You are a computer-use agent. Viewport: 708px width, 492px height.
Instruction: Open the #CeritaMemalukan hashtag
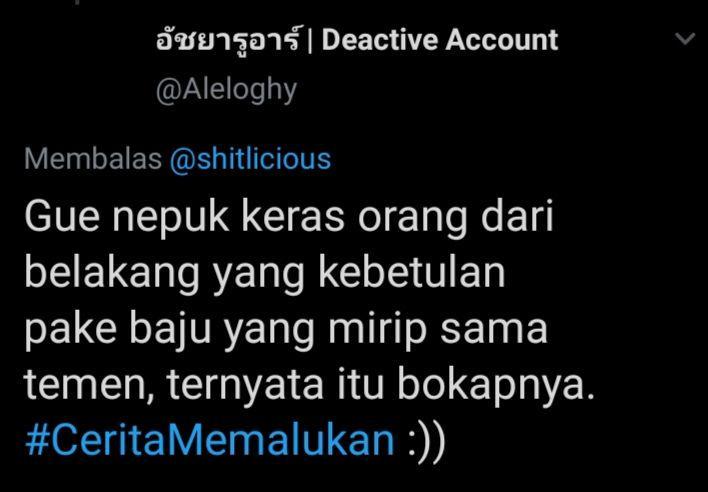click(x=210, y=440)
